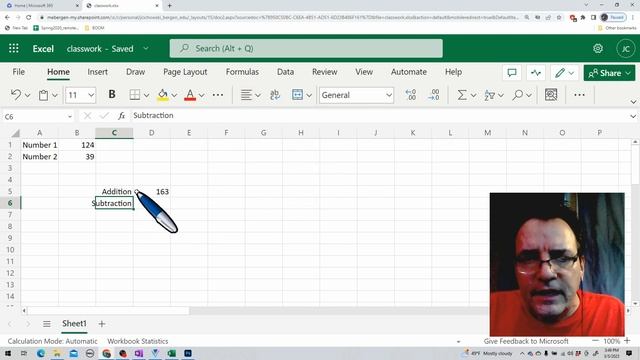Expand the fill color dropdown
This screenshot has width=640, height=360.
point(174,96)
